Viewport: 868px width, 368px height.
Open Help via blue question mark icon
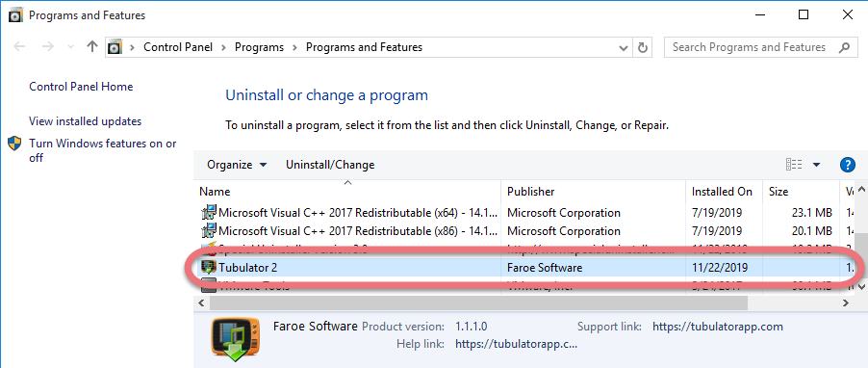848,165
